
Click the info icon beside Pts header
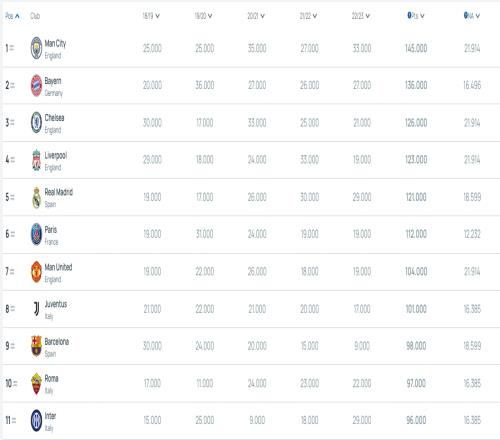(x=409, y=15)
